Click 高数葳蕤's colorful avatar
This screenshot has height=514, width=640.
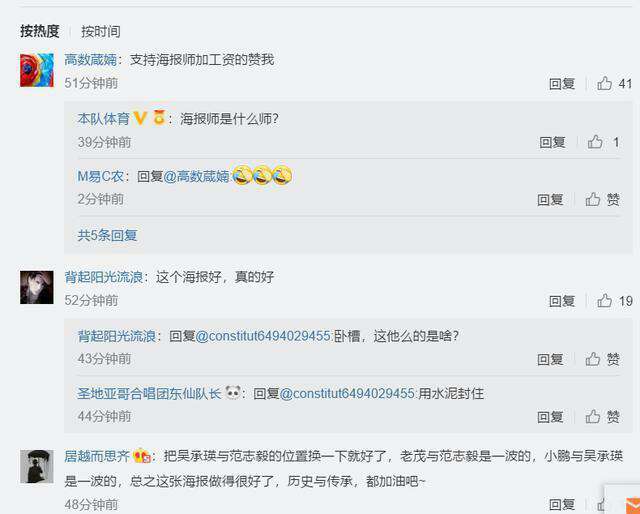tap(37, 70)
